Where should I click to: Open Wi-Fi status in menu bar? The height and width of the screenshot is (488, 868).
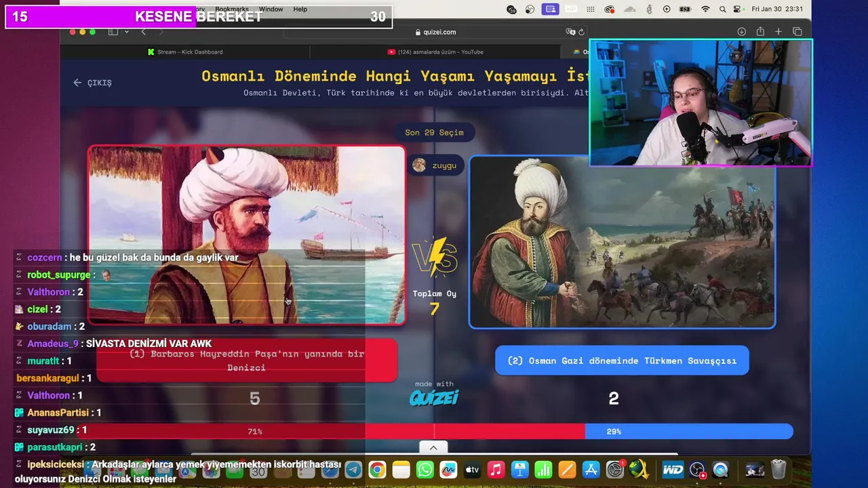[x=705, y=9]
